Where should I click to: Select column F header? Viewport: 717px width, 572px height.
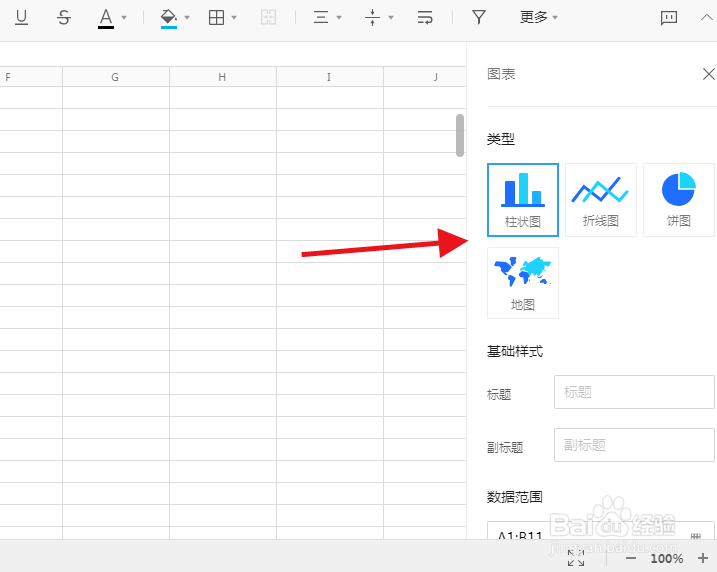coord(31,77)
